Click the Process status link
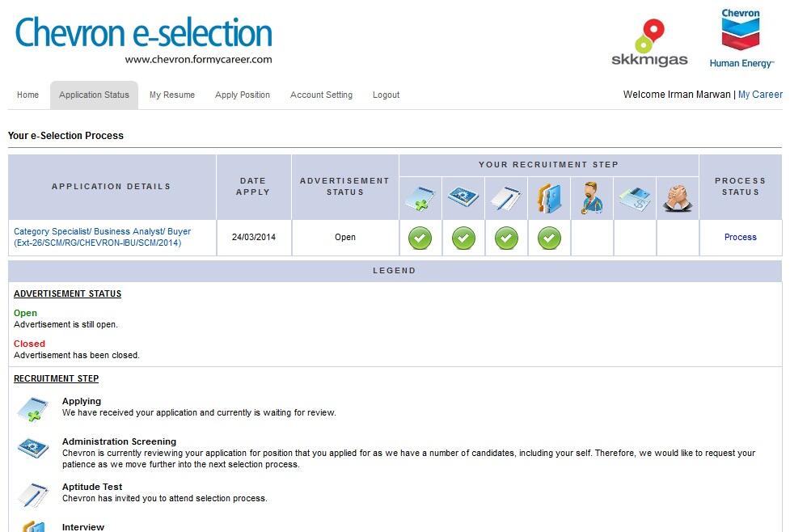The image size is (790, 532). click(x=740, y=237)
